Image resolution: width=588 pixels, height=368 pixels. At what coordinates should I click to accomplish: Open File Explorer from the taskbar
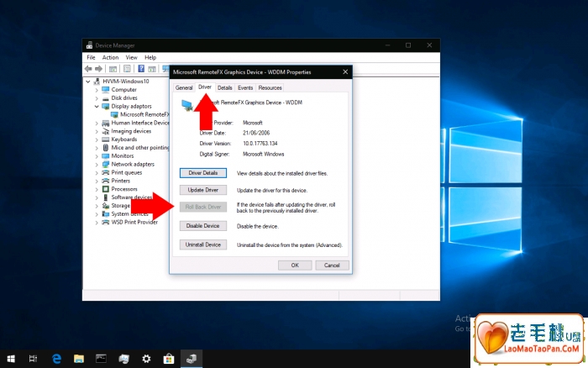click(x=79, y=359)
